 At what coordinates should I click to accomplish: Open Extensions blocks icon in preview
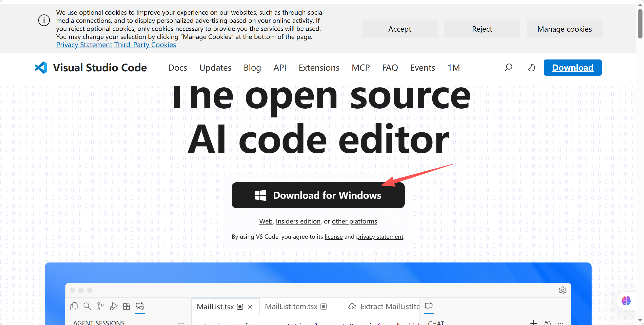pyautogui.click(x=127, y=306)
